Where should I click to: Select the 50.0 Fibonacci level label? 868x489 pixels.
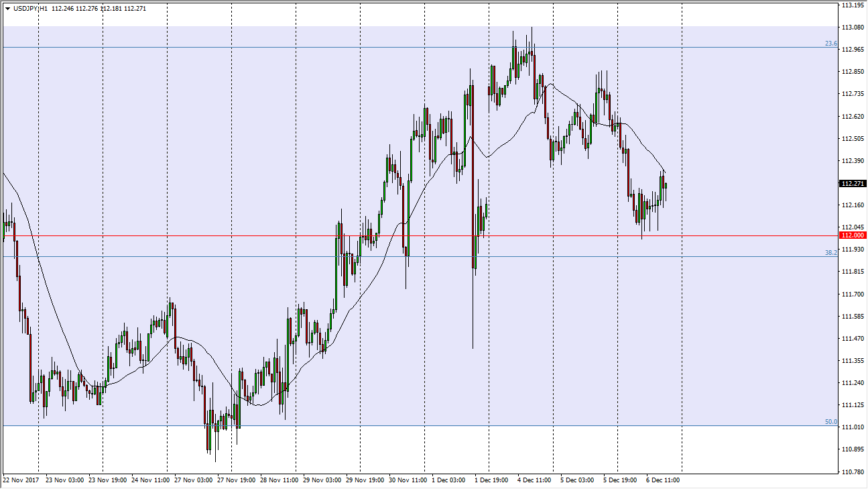(830, 422)
